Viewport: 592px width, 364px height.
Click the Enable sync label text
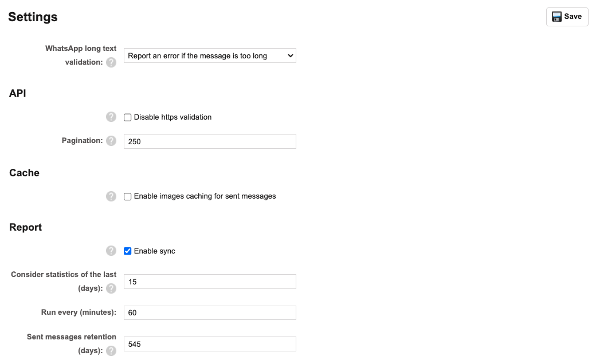[154, 251]
